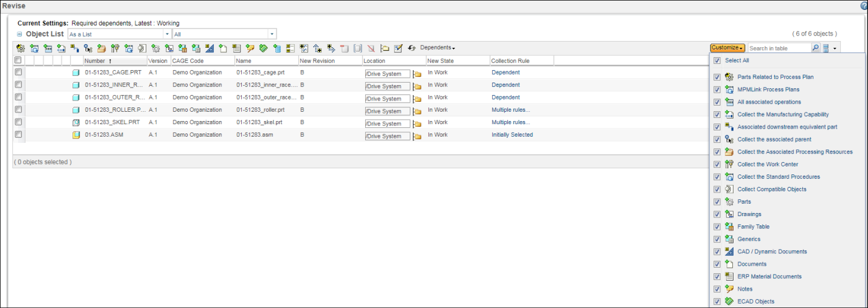Click the CAGE Code column header

click(x=203, y=61)
